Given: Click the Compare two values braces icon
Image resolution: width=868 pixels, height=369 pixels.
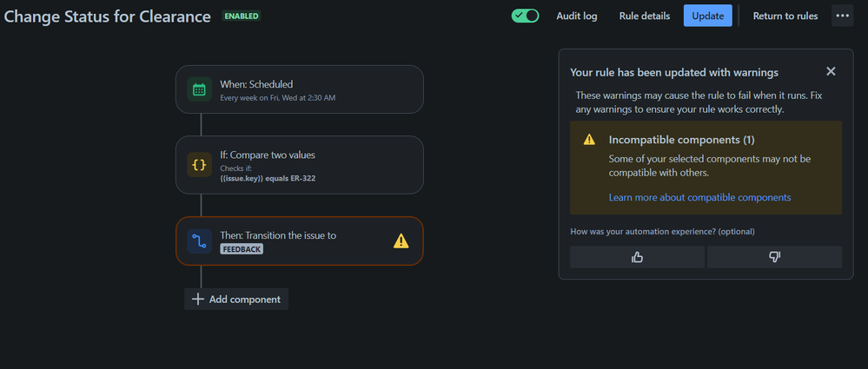Looking at the screenshot, I should click(x=199, y=164).
